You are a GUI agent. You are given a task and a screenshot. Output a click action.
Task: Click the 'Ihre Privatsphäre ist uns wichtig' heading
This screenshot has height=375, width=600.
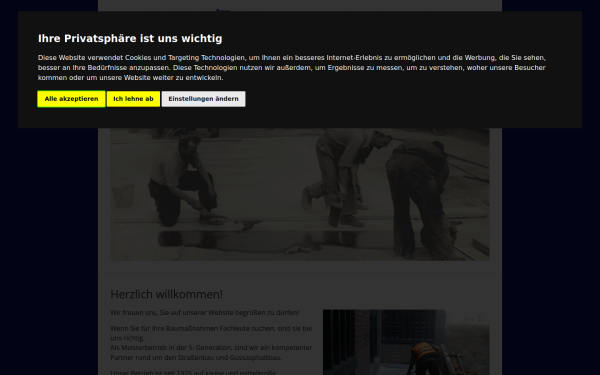pyautogui.click(x=130, y=39)
